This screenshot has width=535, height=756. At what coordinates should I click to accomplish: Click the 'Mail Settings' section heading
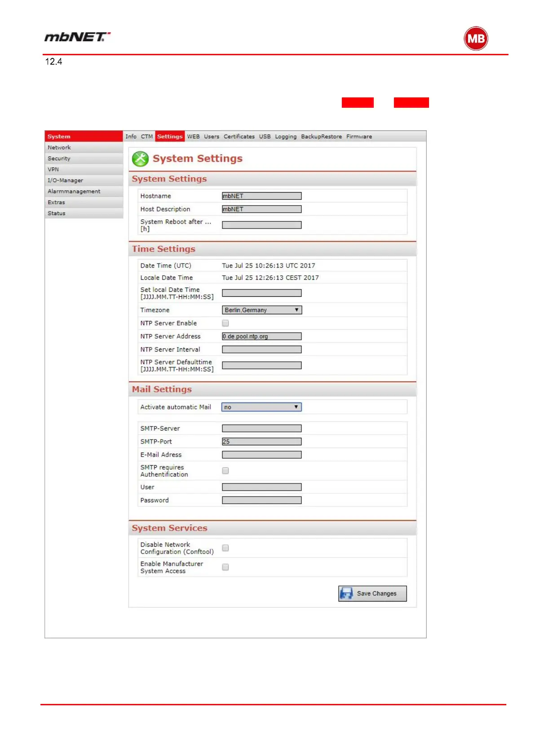pyautogui.click(x=162, y=390)
